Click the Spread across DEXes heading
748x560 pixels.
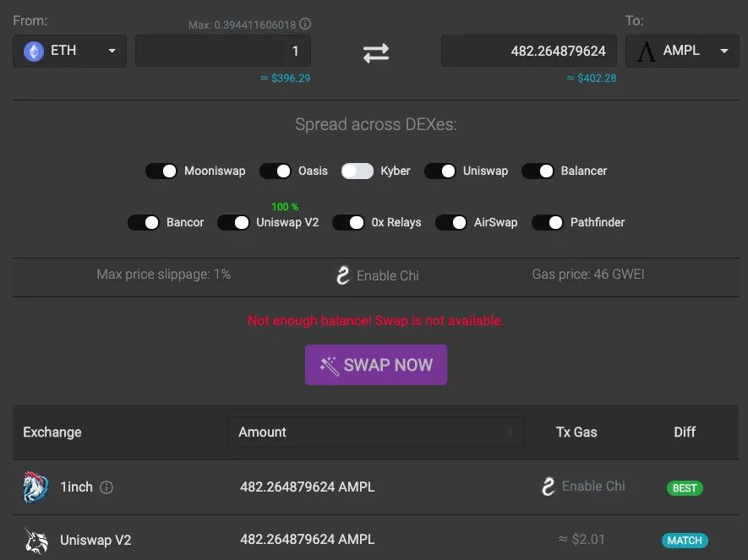click(x=376, y=124)
